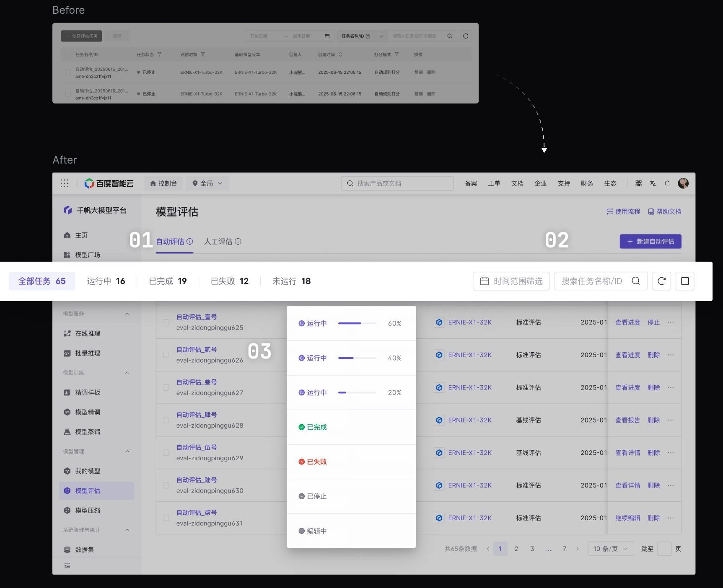Click the 新建自动评估 button
The height and width of the screenshot is (588, 723).
650,241
